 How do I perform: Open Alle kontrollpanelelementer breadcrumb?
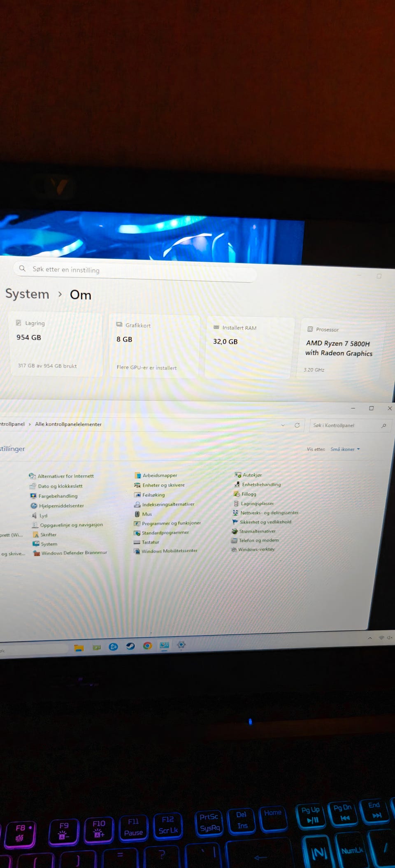coord(68,424)
